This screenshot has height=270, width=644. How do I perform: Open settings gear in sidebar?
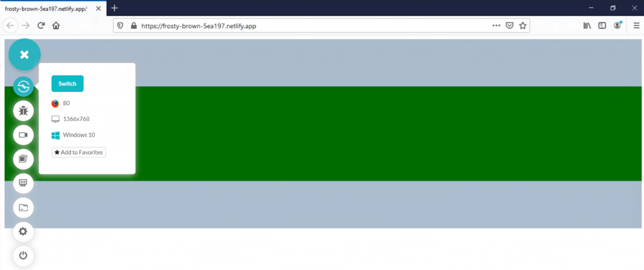(x=23, y=232)
